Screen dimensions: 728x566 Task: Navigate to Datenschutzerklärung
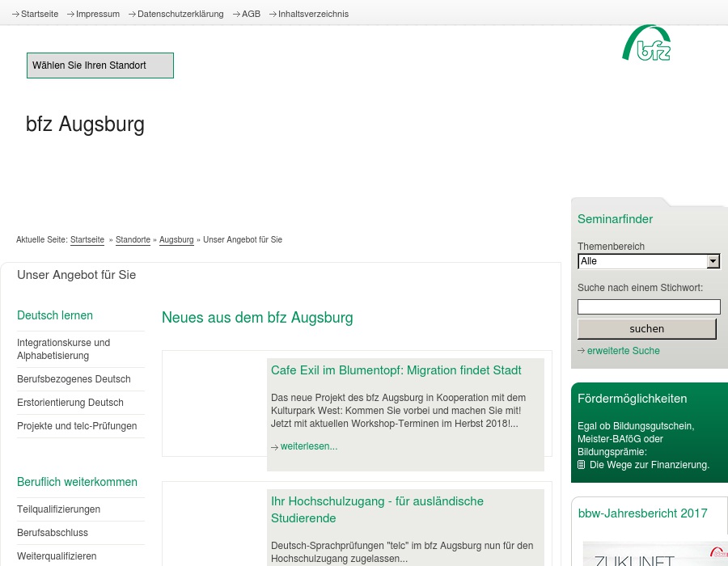tap(180, 14)
